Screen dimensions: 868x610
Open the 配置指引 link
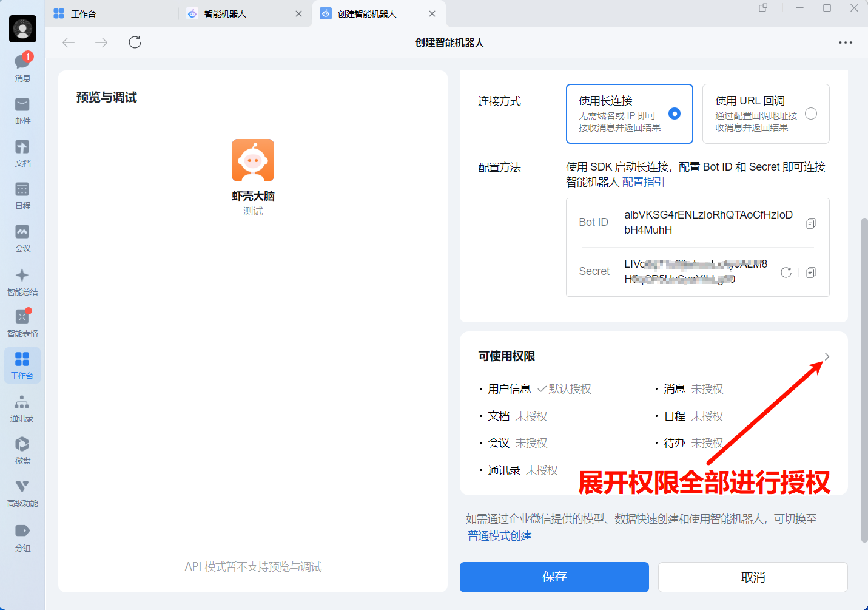tap(644, 182)
